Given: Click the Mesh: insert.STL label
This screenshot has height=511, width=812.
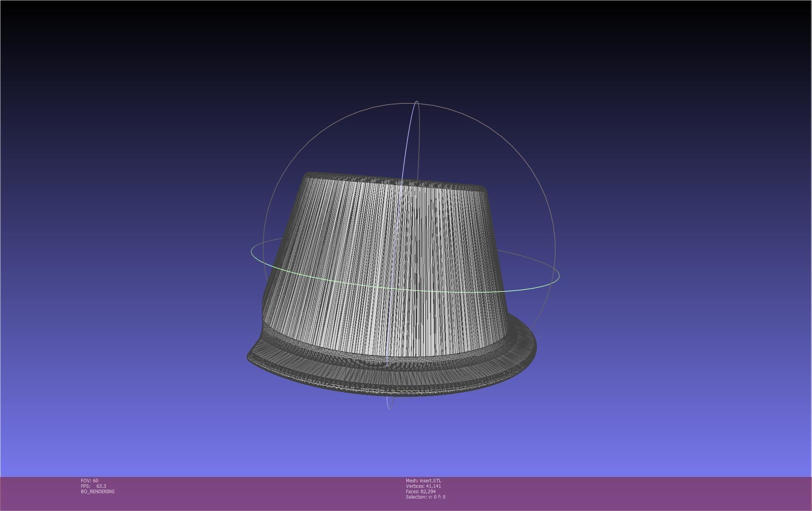Looking at the screenshot, I should (423, 480).
